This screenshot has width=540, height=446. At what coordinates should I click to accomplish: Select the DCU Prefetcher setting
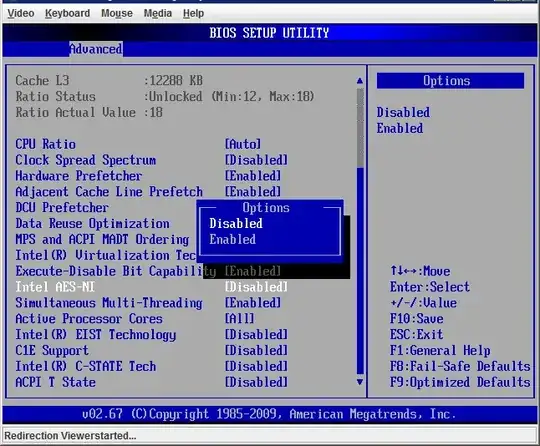pyautogui.click(x=62, y=208)
